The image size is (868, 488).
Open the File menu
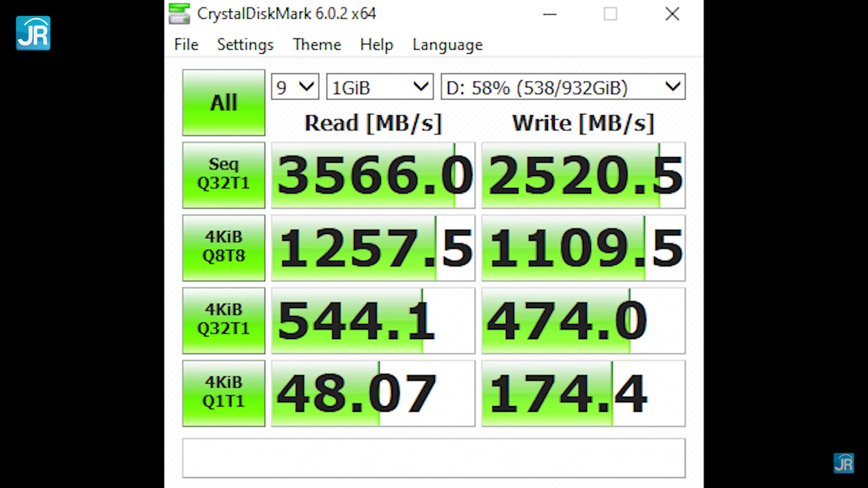tap(186, 45)
